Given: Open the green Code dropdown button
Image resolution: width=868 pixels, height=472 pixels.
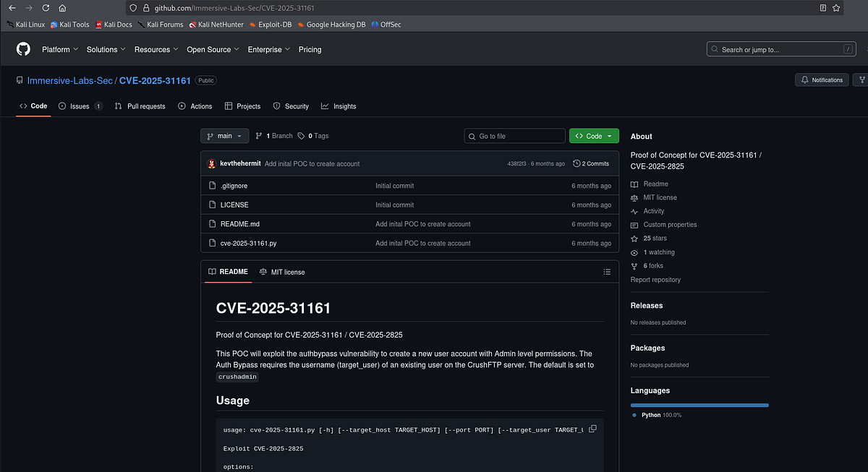Looking at the screenshot, I should [x=595, y=136].
